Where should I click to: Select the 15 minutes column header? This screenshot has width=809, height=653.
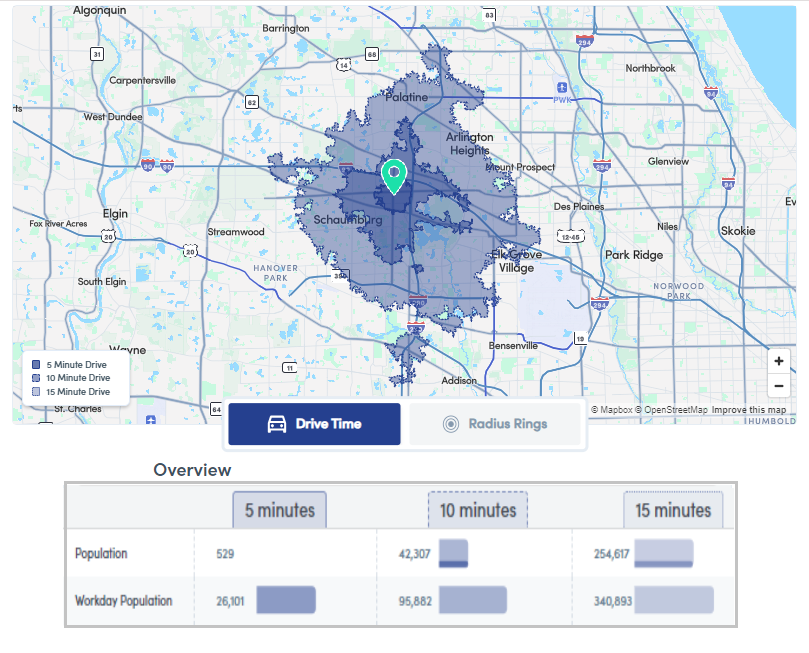(673, 510)
